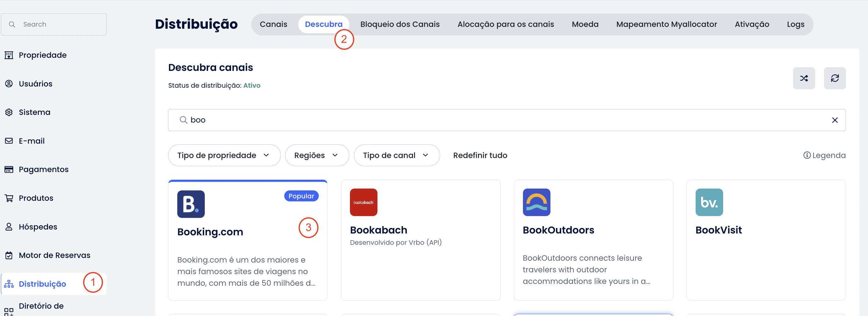Open the Ativação tab
This screenshot has height=316, width=868.
click(752, 24)
